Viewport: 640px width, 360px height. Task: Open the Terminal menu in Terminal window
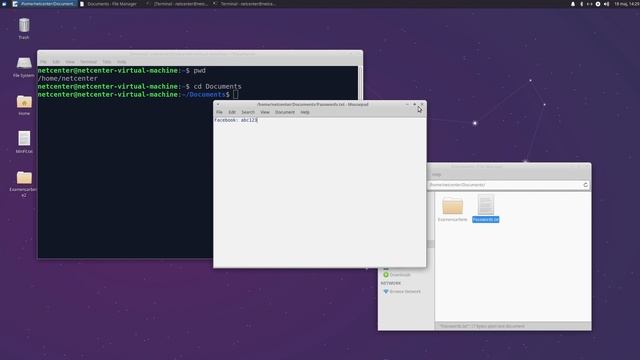[x=88, y=62]
